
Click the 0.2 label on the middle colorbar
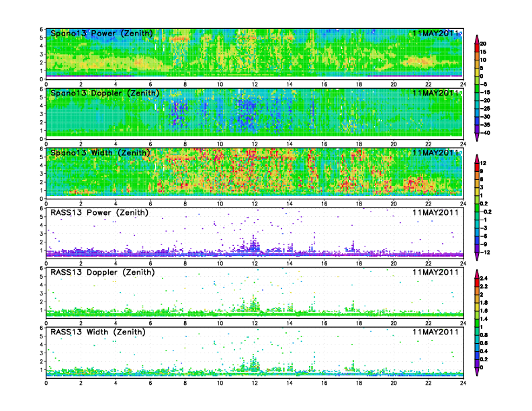pos(484,203)
